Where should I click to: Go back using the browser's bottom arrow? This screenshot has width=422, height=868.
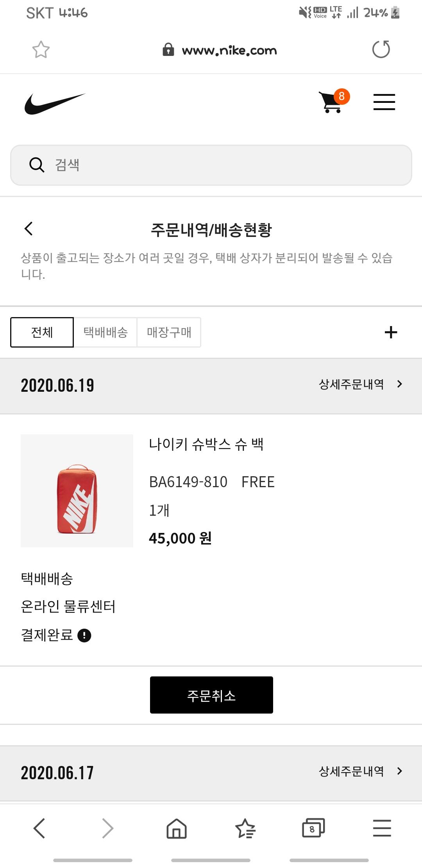tap(39, 828)
